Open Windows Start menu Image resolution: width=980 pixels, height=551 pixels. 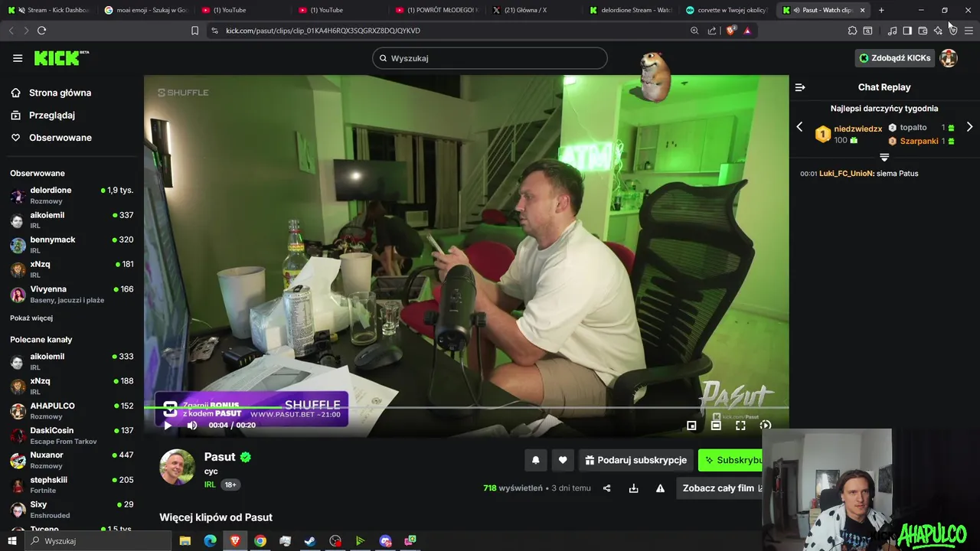[11, 541]
